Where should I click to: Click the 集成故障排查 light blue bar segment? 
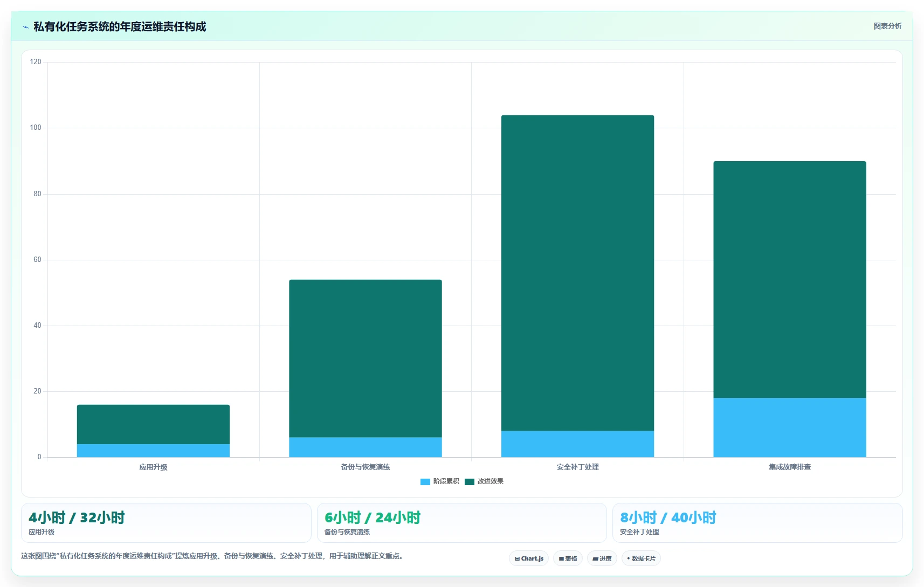790,427
